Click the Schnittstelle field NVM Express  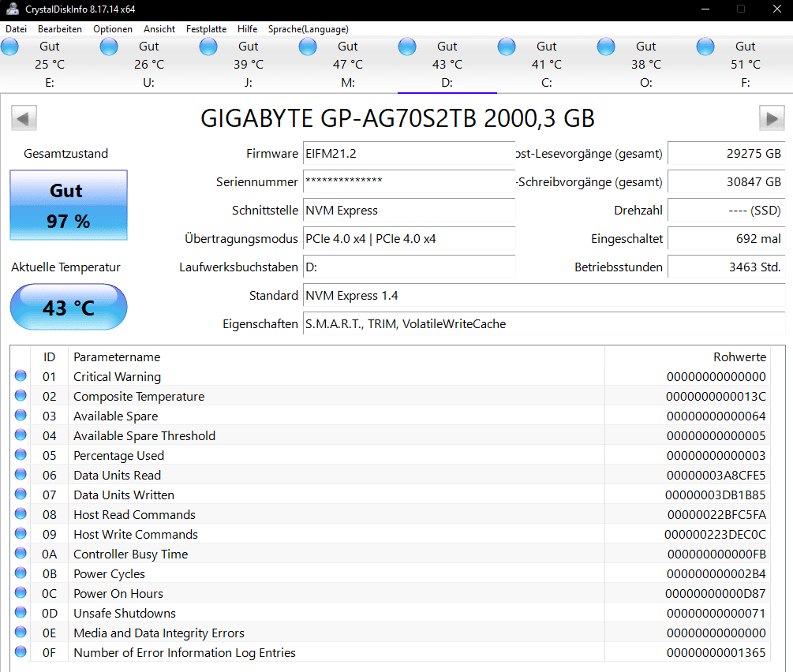pos(410,210)
